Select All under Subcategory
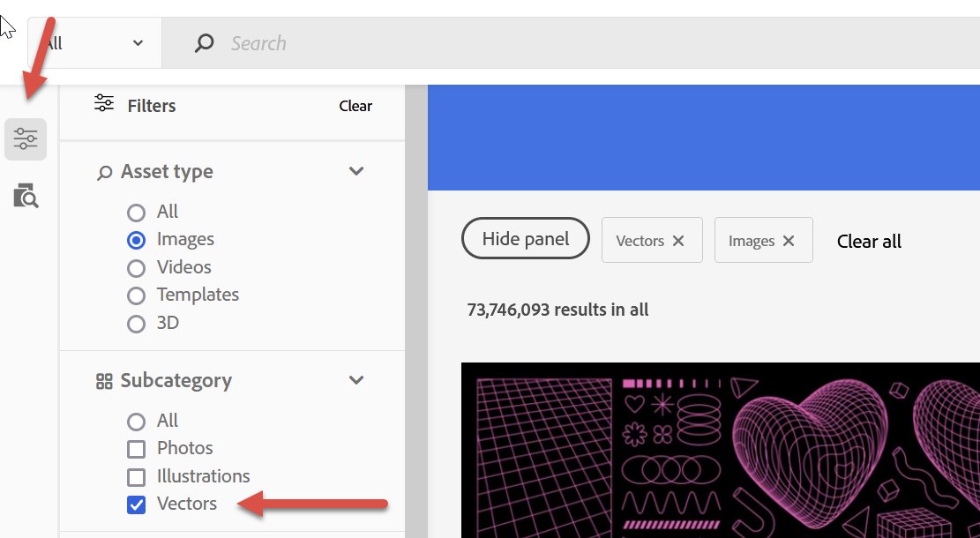 tap(137, 421)
